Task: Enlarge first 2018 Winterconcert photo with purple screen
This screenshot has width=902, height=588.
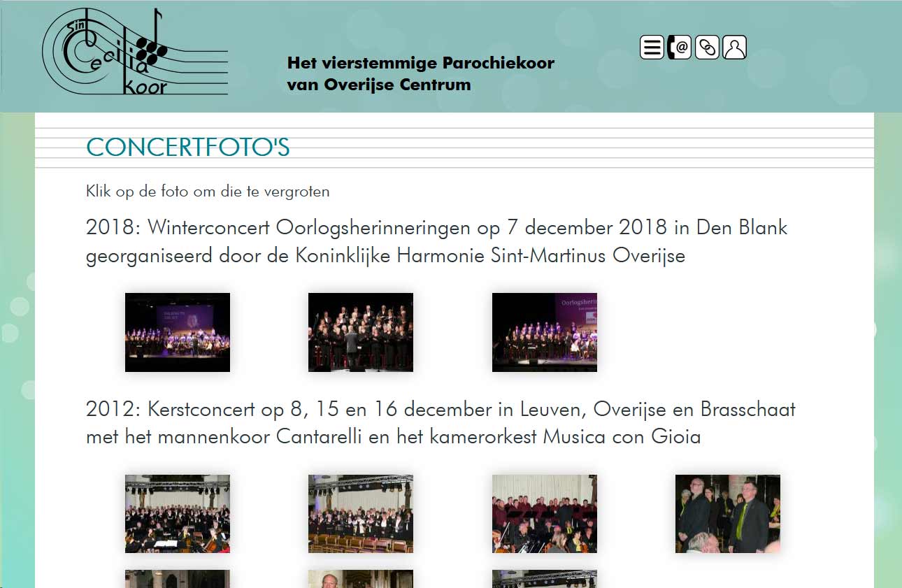Action: [178, 332]
